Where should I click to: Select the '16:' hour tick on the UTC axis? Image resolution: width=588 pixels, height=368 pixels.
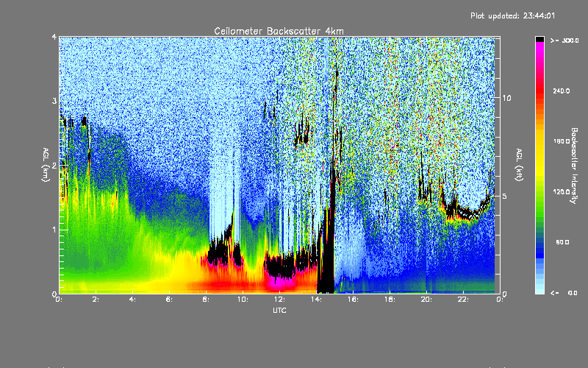[353, 300]
